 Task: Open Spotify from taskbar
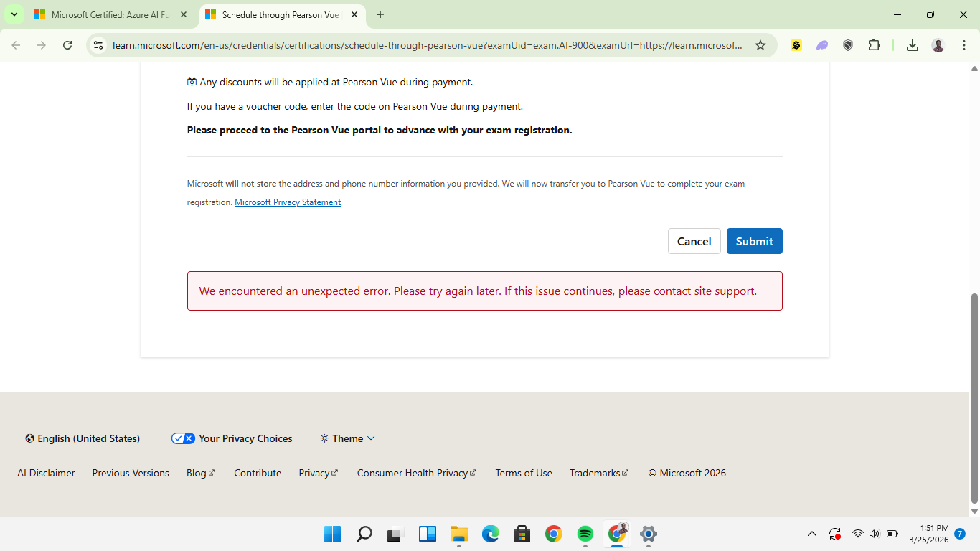tap(585, 534)
